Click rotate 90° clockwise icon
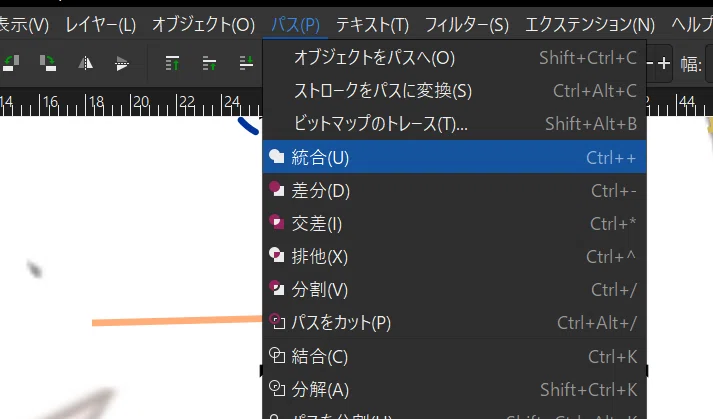This screenshot has height=419, width=713. pos(48,63)
